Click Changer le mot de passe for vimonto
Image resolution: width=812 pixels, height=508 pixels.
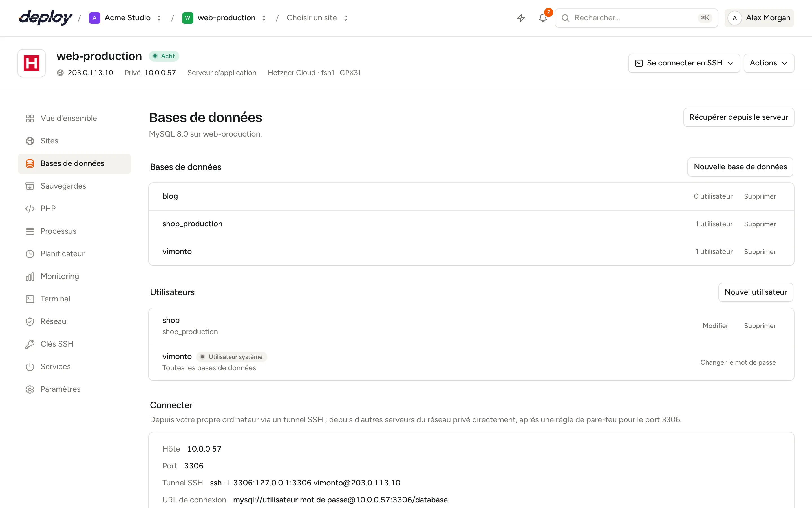coord(738,362)
